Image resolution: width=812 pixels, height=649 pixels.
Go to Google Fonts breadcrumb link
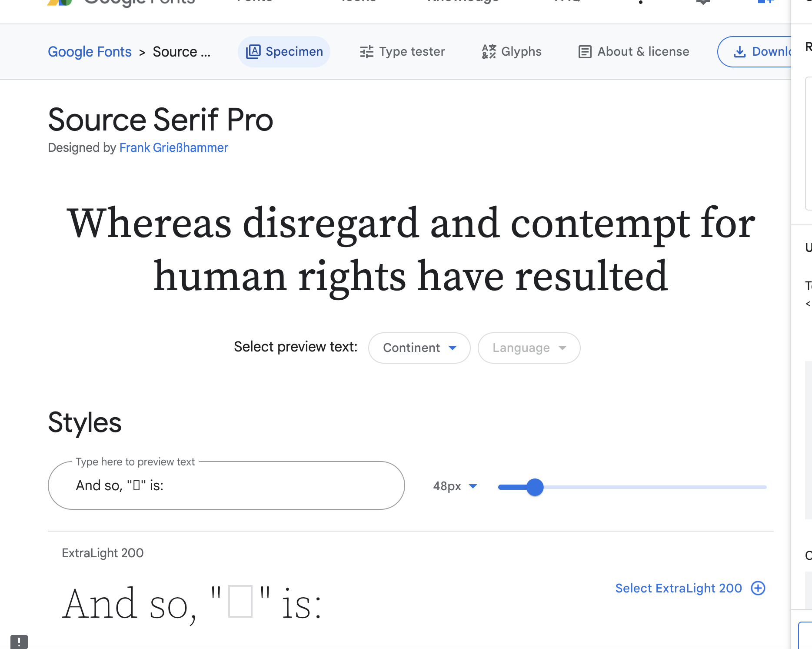click(90, 52)
